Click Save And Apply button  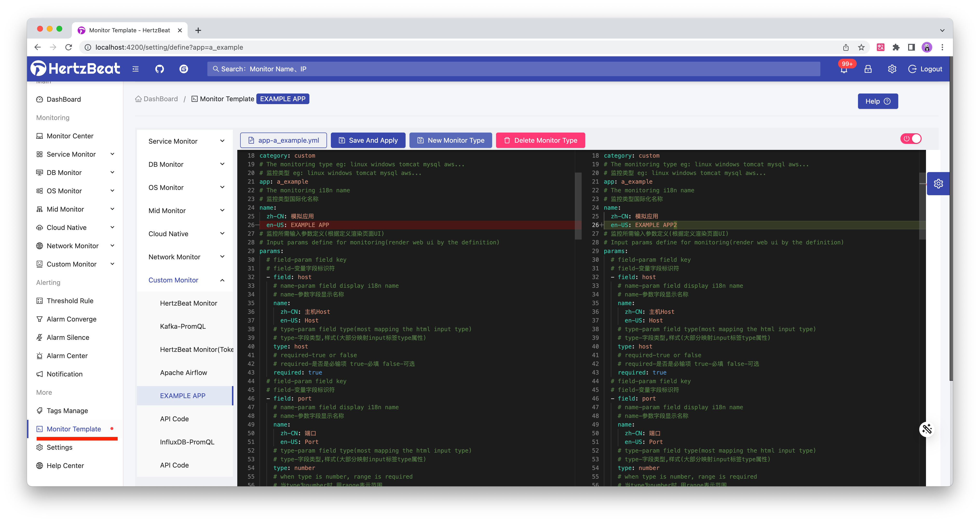coord(368,140)
